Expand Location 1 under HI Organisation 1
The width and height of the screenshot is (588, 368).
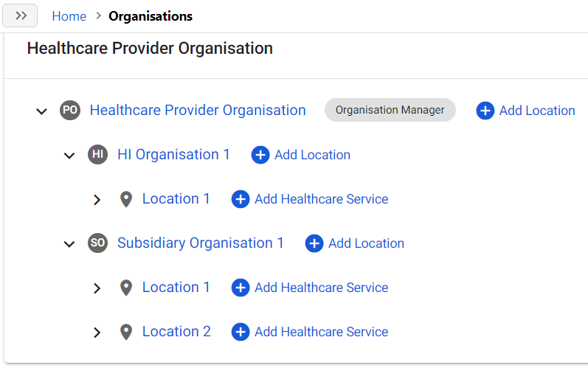[97, 200]
